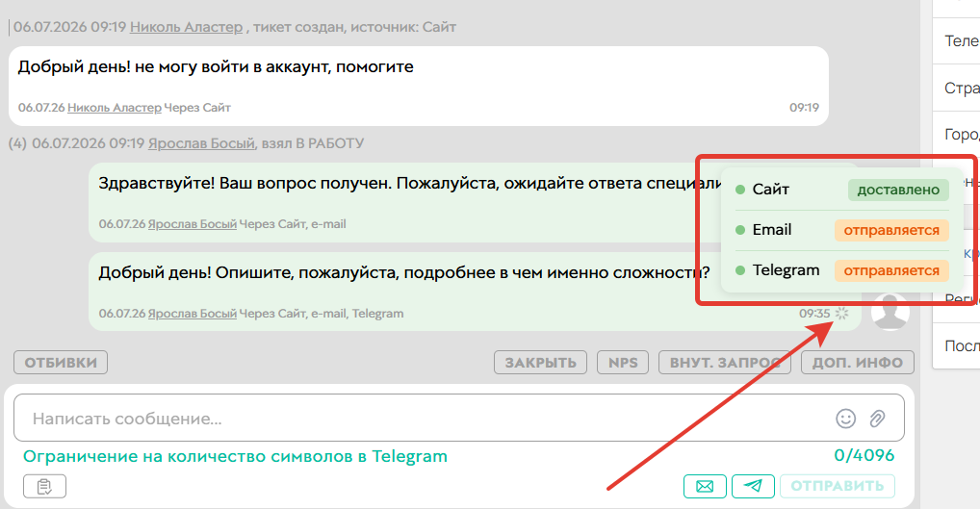Click the отправляется badge in Email row

tap(891, 231)
